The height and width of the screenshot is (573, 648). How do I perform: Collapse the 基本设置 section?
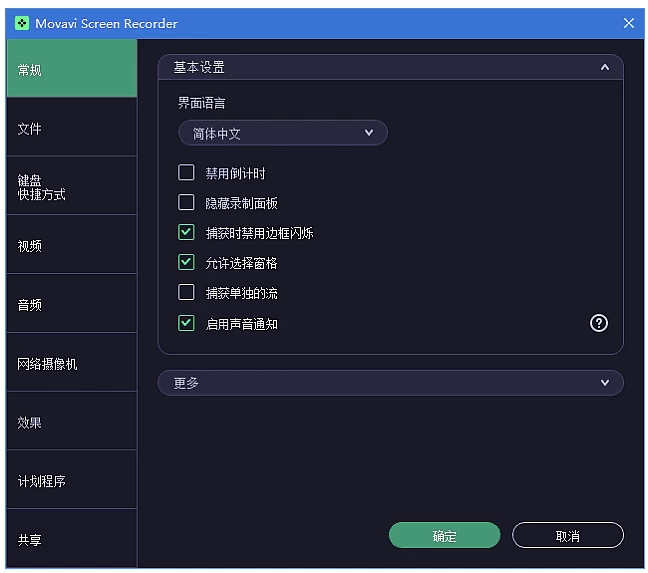pos(604,67)
